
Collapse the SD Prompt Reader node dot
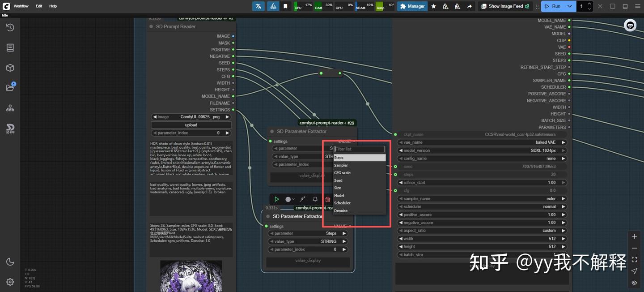pyautogui.click(x=151, y=26)
